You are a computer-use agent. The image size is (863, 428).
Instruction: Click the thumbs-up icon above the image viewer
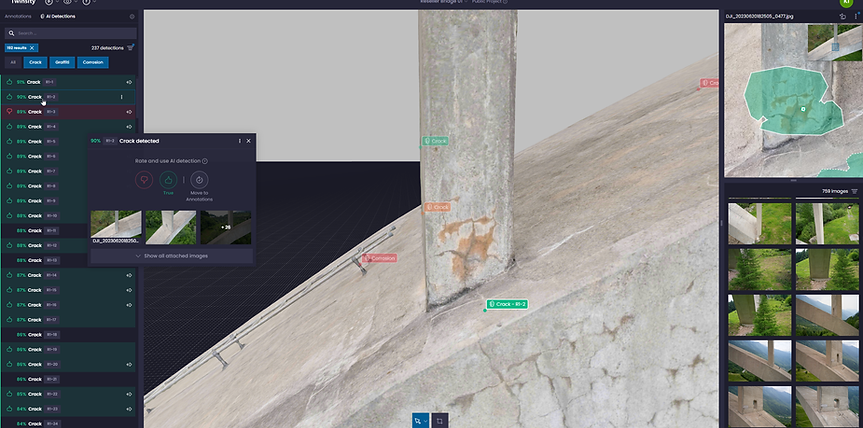pyautogui.click(x=843, y=17)
